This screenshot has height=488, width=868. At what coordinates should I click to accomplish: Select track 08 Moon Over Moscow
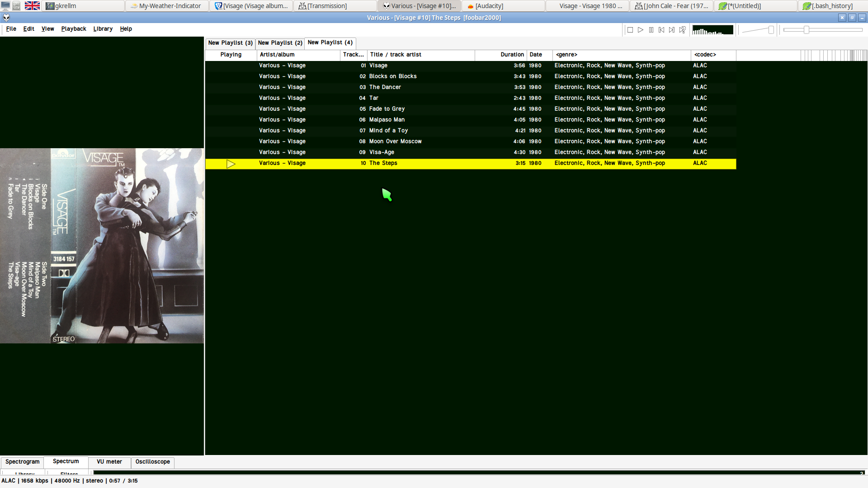[471, 141]
